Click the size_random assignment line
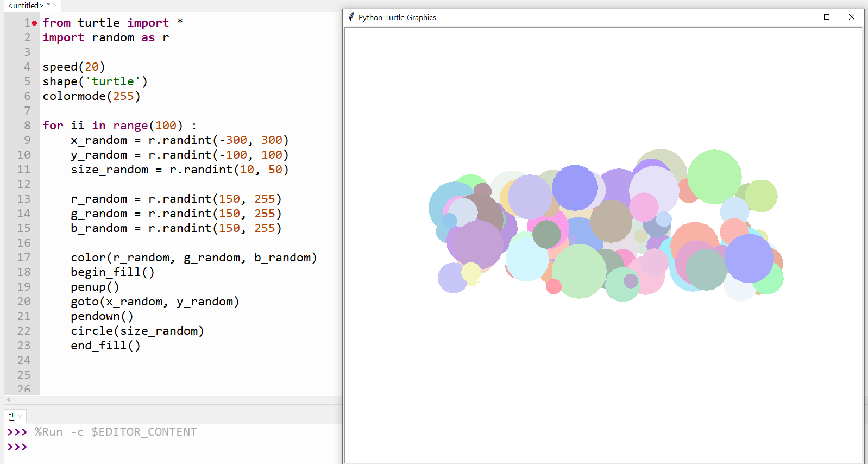868x464 pixels. pos(180,170)
